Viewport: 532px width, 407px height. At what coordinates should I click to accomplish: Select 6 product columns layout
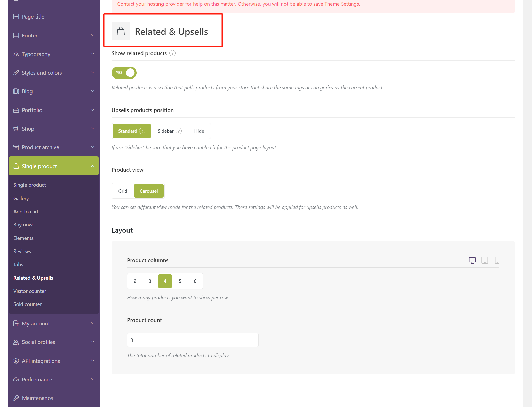(195, 281)
